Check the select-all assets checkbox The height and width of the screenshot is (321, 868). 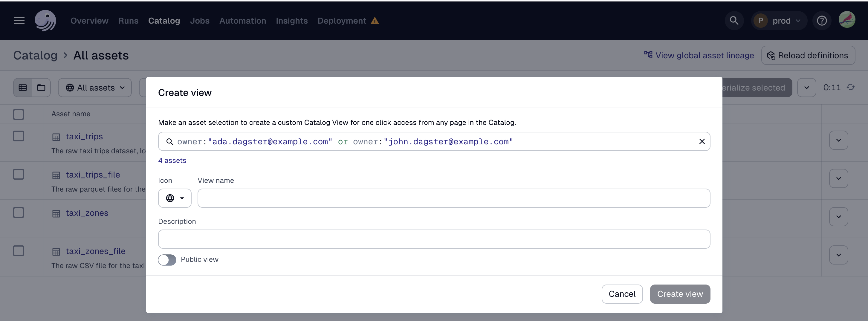click(x=19, y=114)
